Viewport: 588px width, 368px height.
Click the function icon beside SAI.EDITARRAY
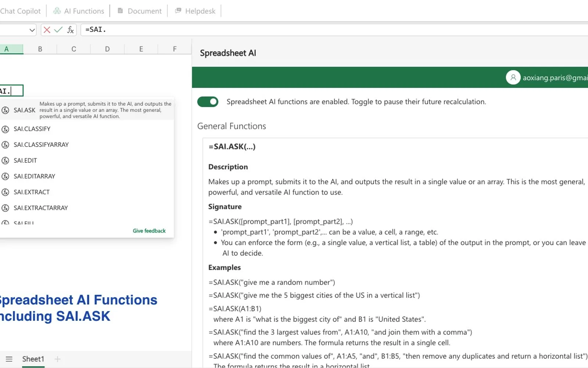click(x=6, y=177)
